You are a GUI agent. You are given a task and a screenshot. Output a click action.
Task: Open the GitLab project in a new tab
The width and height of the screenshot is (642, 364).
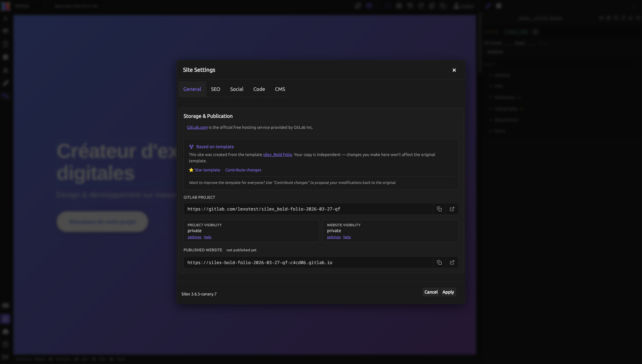(x=452, y=209)
